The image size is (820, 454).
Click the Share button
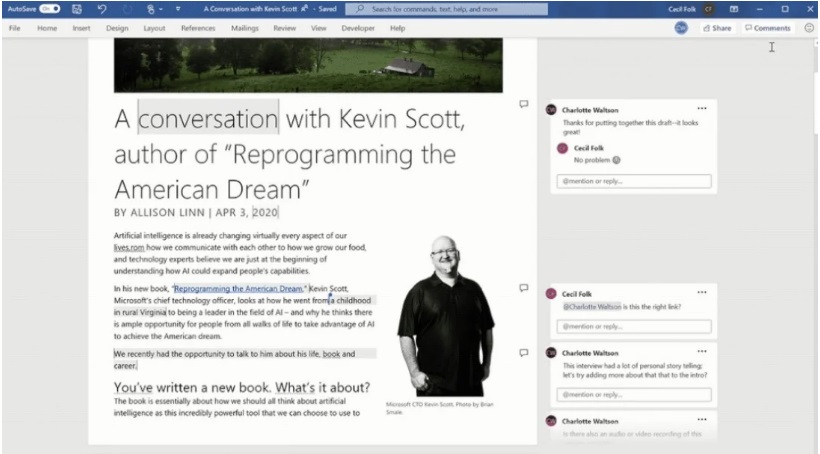(x=717, y=28)
